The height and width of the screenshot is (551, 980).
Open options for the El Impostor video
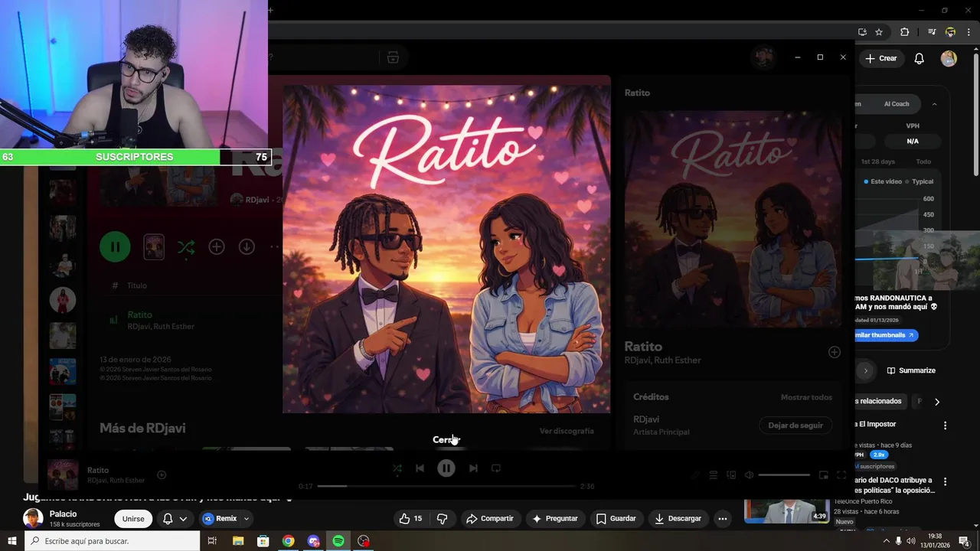tap(945, 425)
